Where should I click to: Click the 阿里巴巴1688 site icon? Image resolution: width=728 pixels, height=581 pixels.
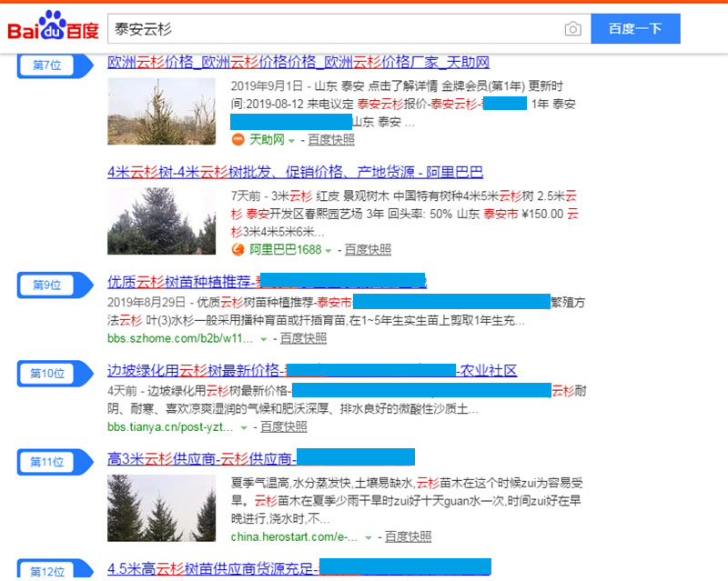point(238,250)
